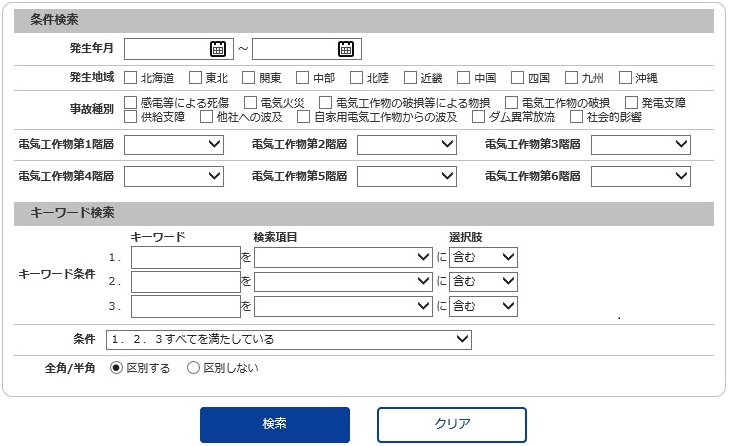This screenshot has width=729, height=446.
Task: Focus keyword 2 text field
Action: coord(186,282)
